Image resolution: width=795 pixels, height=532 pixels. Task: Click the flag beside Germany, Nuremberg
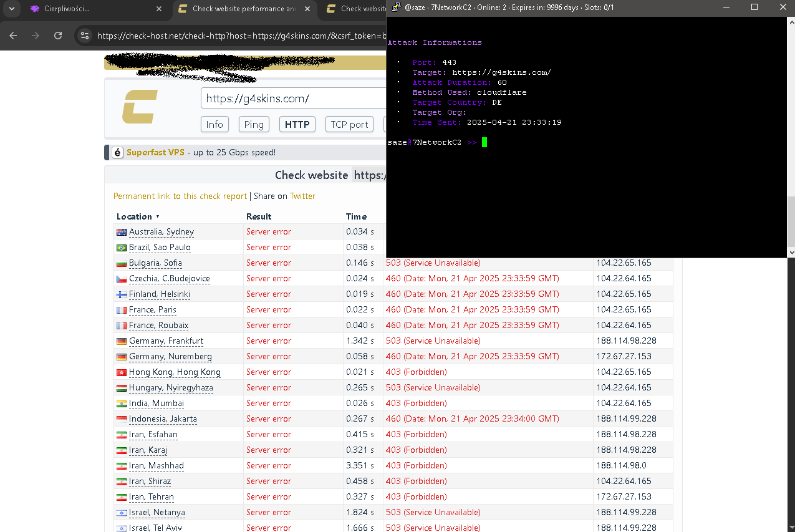(122, 357)
